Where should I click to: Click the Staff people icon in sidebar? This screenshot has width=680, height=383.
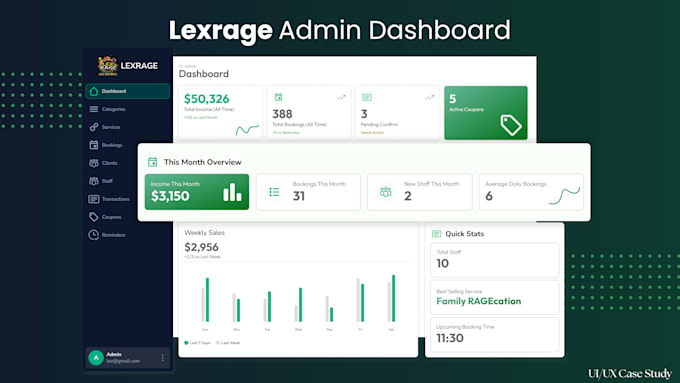(94, 181)
